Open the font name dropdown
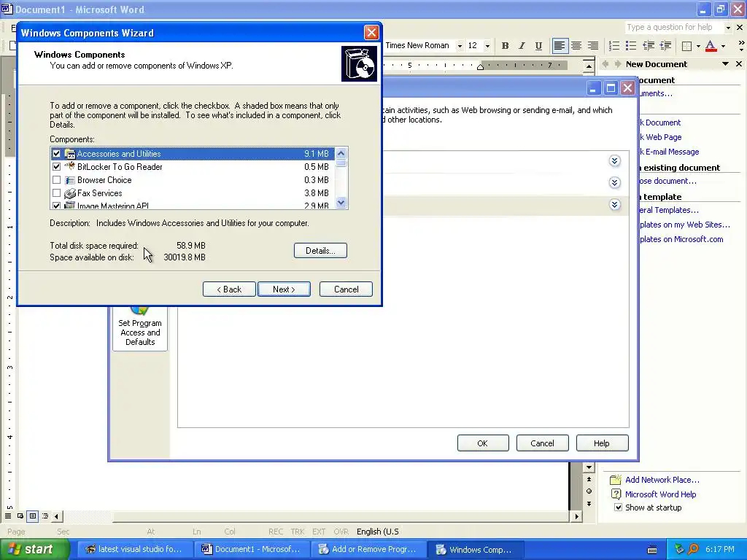Viewport: 747px width, 560px height. pyautogui.click(x=460, y=46)
